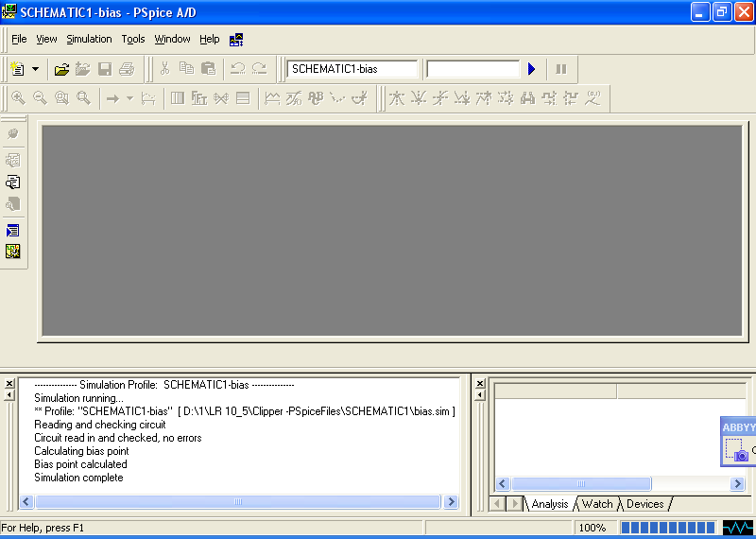756x539 pixels.
Task: Click right scroll arrow of output log
Action: point(451,502)
